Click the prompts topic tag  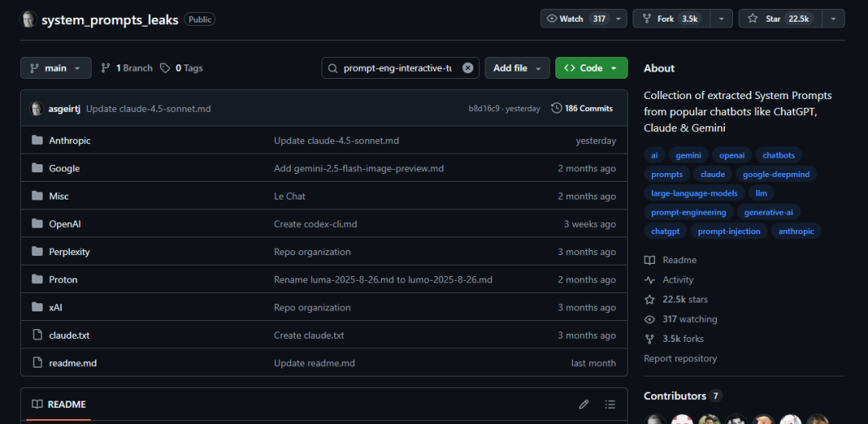[666, 174]
